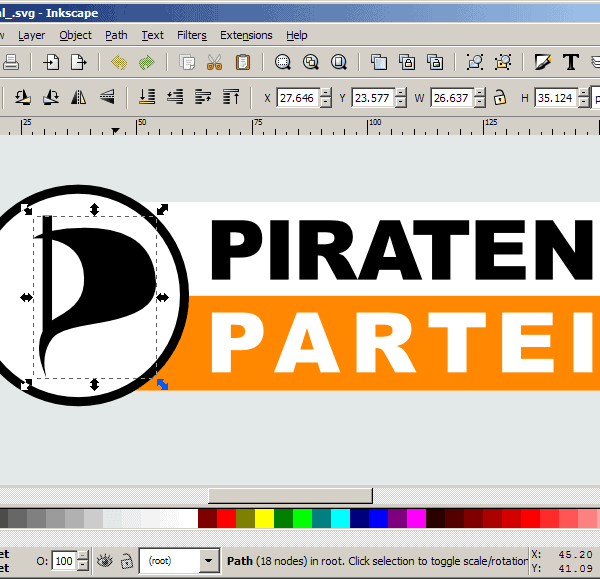This screenshot has height=579, width=600.
Task: Open the Filters menu
Action: (x=191, y=35)
